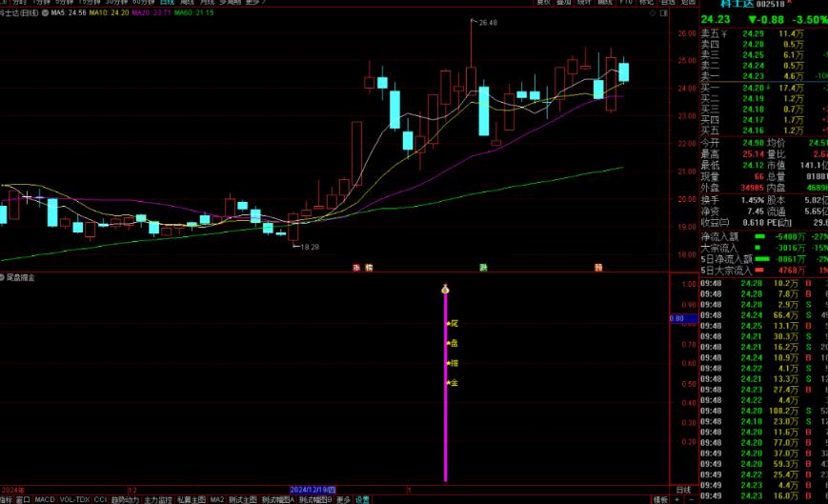Select the 主力监控 indicator tab
The image size is (828, 504).
(x=158, y=499)
